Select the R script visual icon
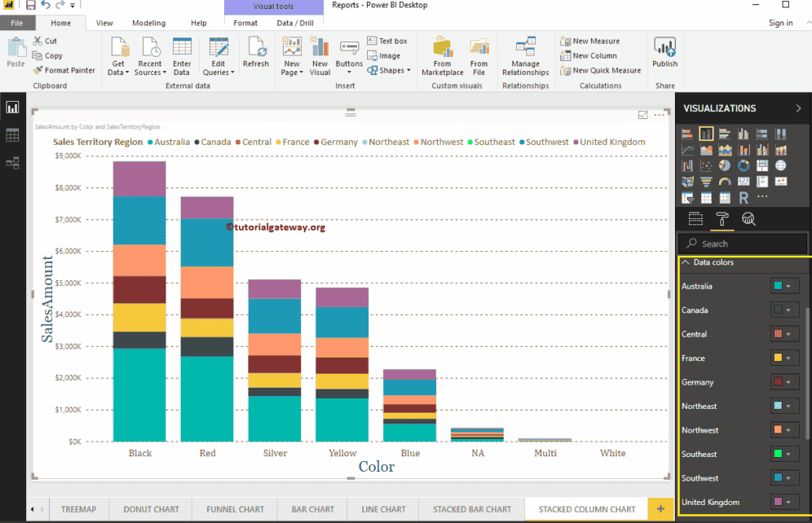The image size is (812, 523). pos(744,197)
